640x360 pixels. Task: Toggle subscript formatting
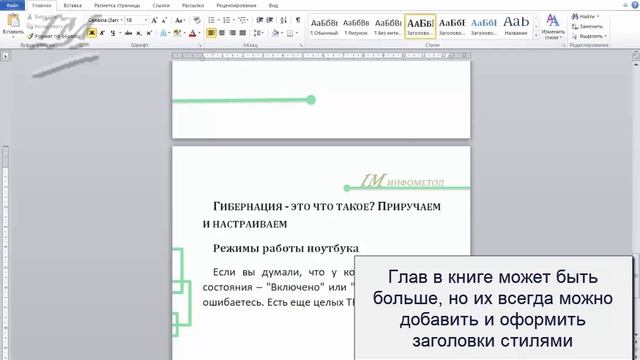[x=139, y=33]
